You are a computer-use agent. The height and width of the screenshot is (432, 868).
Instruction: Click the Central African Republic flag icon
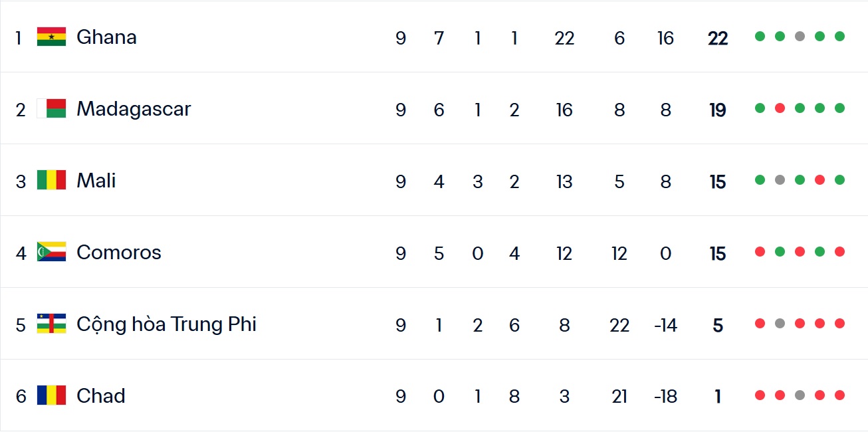(51, 324)
